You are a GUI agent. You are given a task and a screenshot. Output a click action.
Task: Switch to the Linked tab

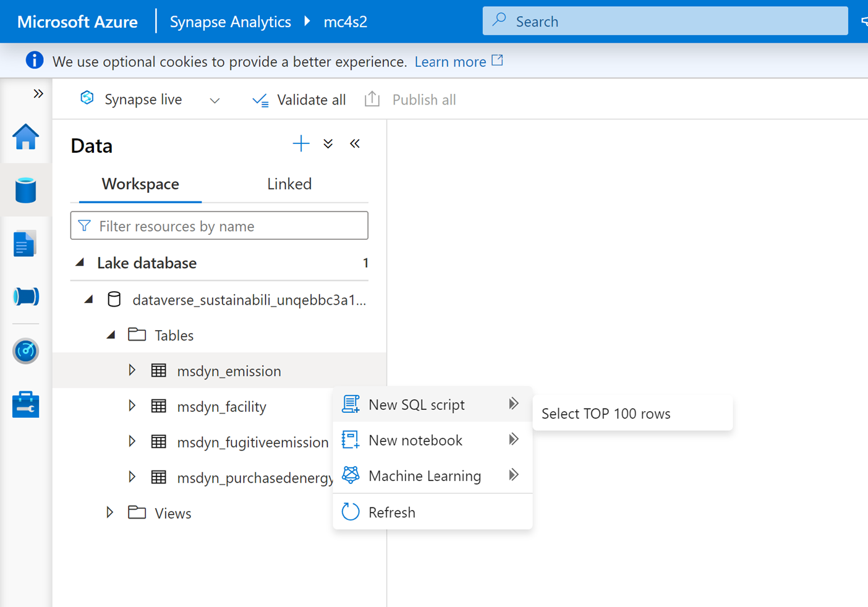click(x=289, y=184)
